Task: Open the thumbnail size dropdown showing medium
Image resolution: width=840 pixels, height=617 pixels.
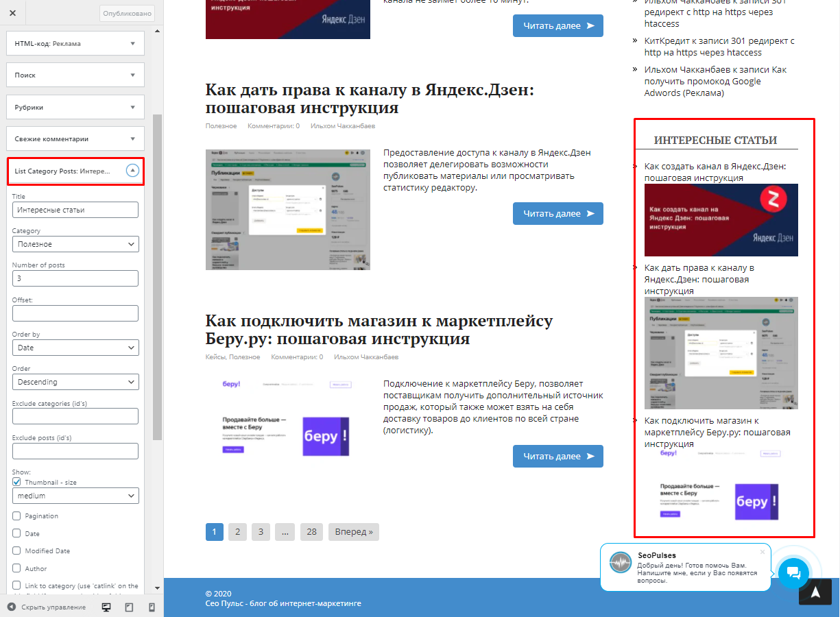Action: tap(75, 496)
